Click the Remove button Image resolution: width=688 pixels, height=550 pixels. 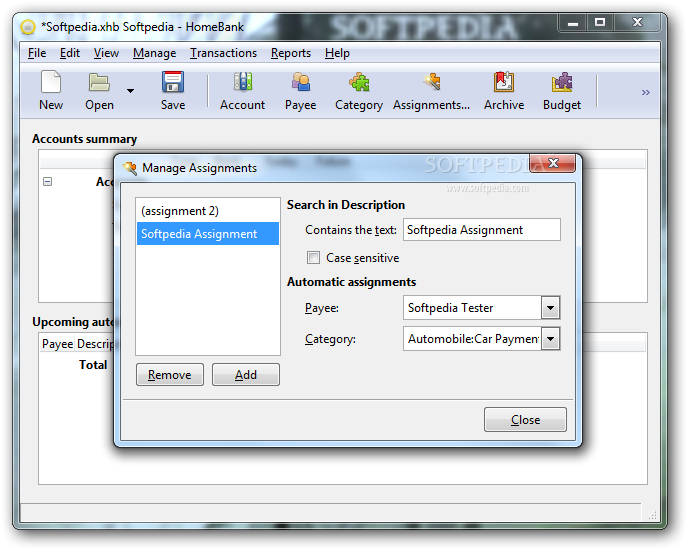[170, 374]
